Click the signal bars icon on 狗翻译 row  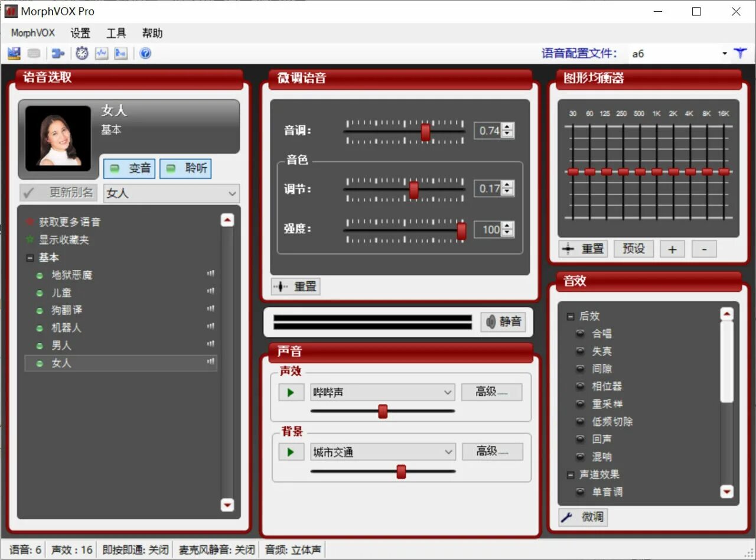[x=211, y=309]
